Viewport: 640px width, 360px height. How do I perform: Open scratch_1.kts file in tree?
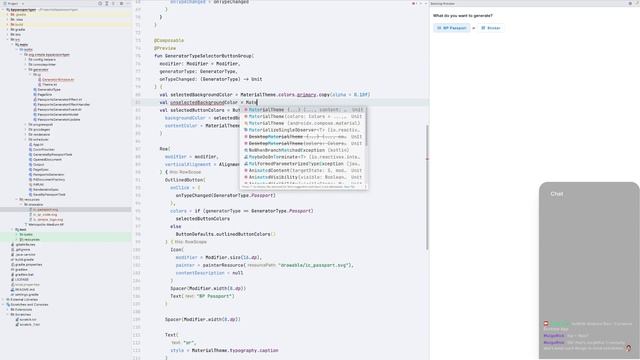27,324
